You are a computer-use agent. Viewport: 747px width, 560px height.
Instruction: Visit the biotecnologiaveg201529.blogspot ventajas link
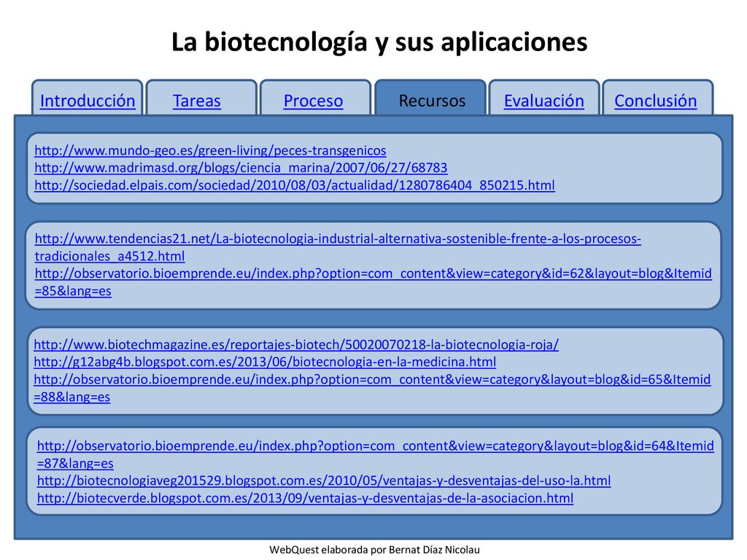[x=324, y=481]
